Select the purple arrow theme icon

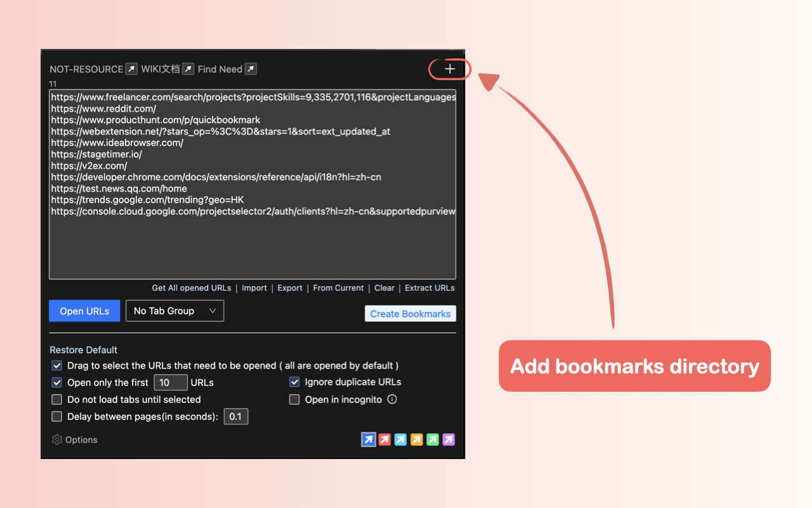tap(449, 439)
